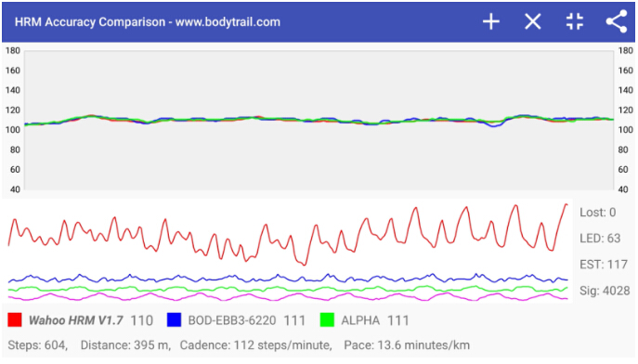Tap the Steps: 604 statistic

coord(38,345)
